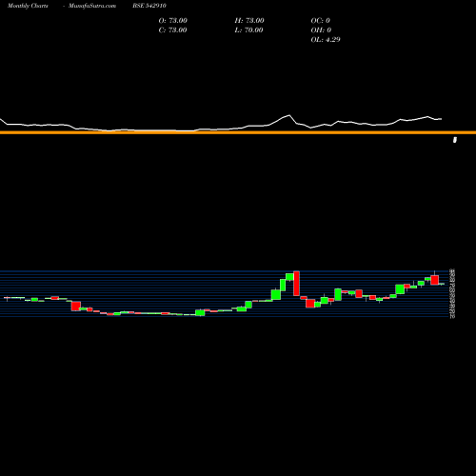
Task: Select the high value 'H: 73.00'
Action: tap(249, 21)
